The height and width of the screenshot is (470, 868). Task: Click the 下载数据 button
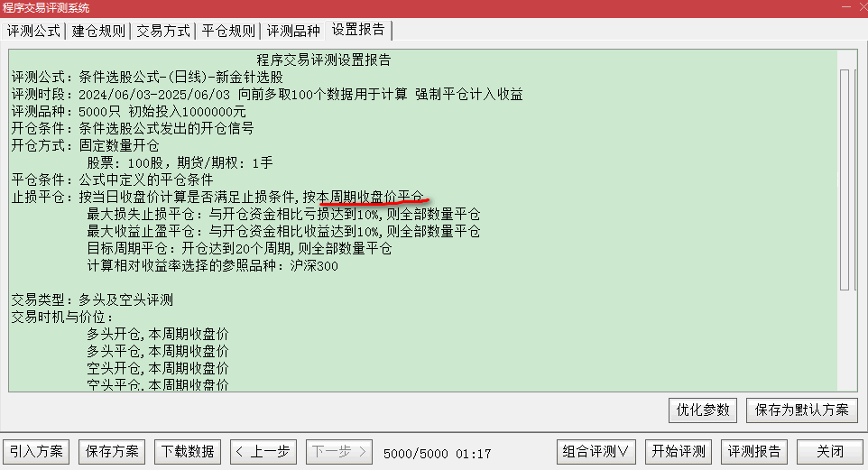[188, 452]
